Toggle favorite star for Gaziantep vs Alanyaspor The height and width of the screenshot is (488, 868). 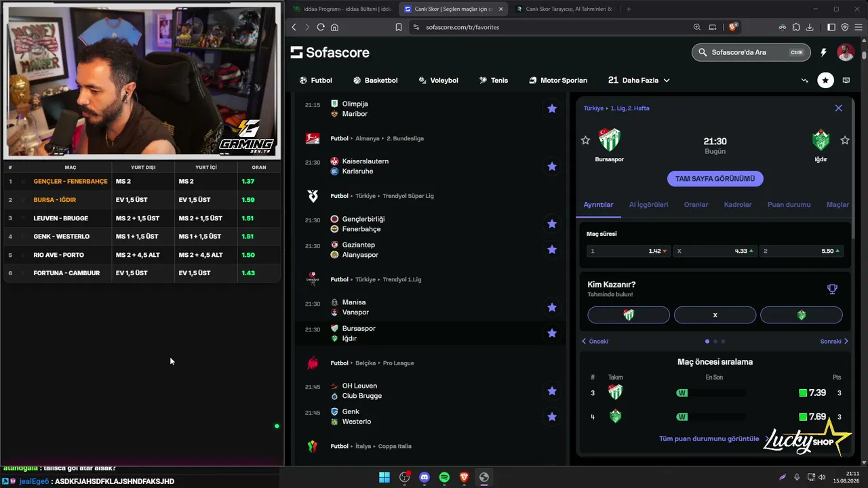point(552,249)
